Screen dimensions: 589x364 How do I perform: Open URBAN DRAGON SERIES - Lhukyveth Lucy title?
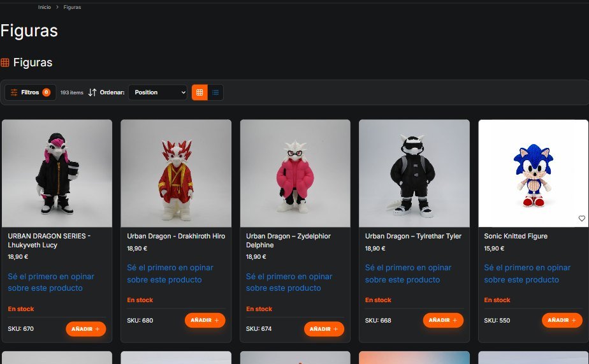[x=49, y=240]
